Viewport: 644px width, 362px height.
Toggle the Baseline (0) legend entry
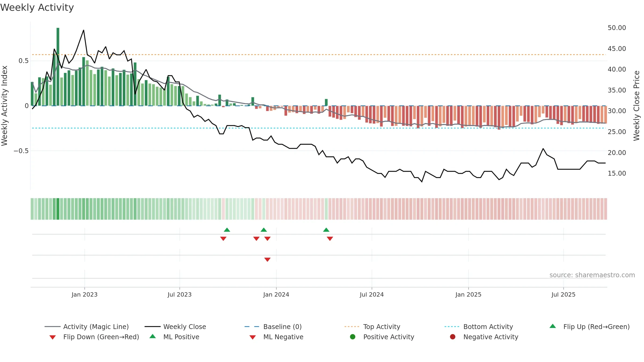point(273,327)
